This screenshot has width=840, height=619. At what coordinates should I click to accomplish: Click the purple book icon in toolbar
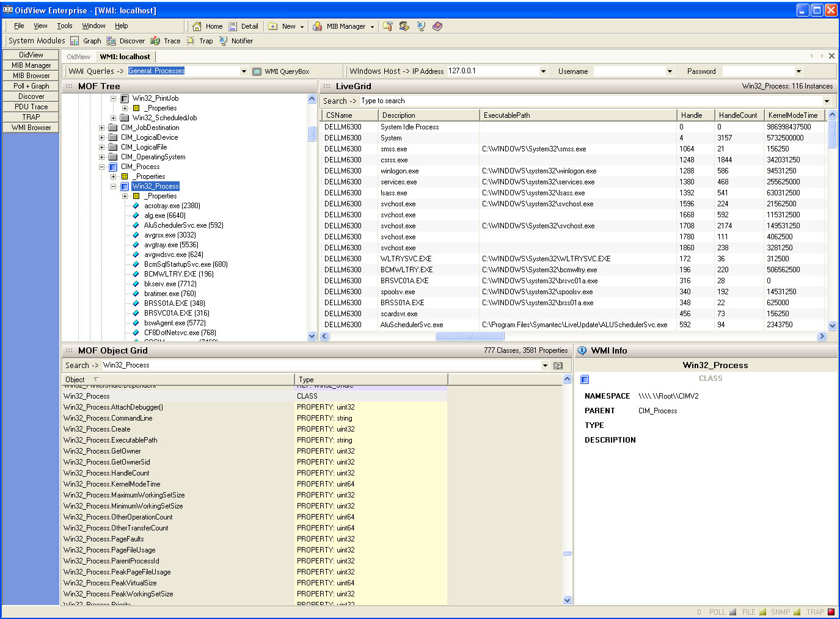[437, 26]
